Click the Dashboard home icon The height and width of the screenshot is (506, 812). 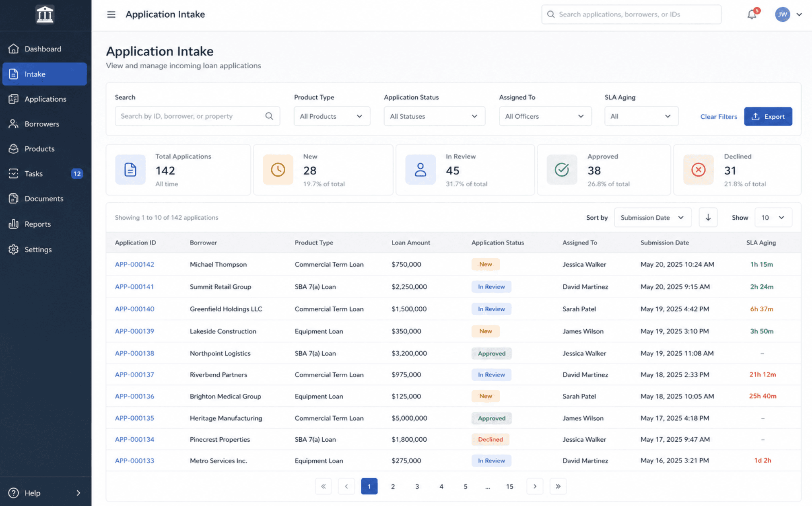click(14, 49)
